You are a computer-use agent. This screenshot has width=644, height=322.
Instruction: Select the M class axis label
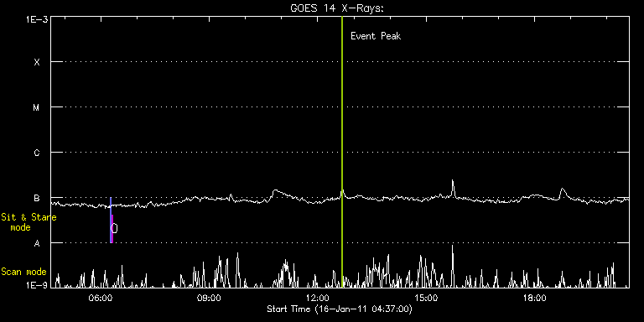[x=37, y=107]
